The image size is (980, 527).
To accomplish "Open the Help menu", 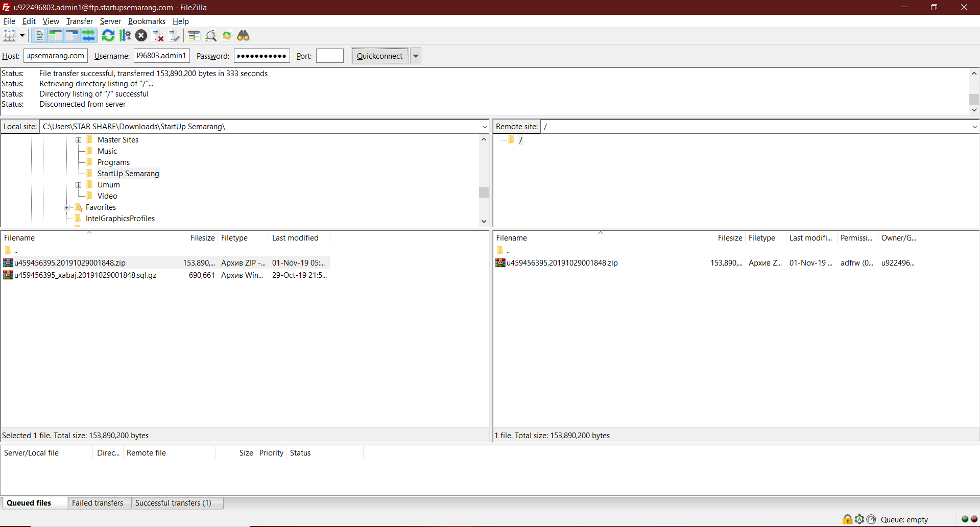I will (x=181, y=21).
